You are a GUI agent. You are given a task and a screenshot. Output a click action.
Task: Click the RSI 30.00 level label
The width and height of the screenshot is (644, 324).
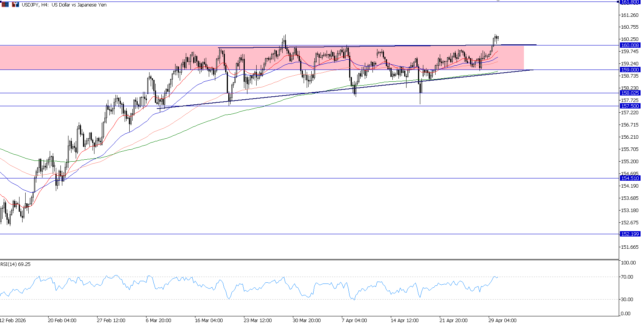627,299
